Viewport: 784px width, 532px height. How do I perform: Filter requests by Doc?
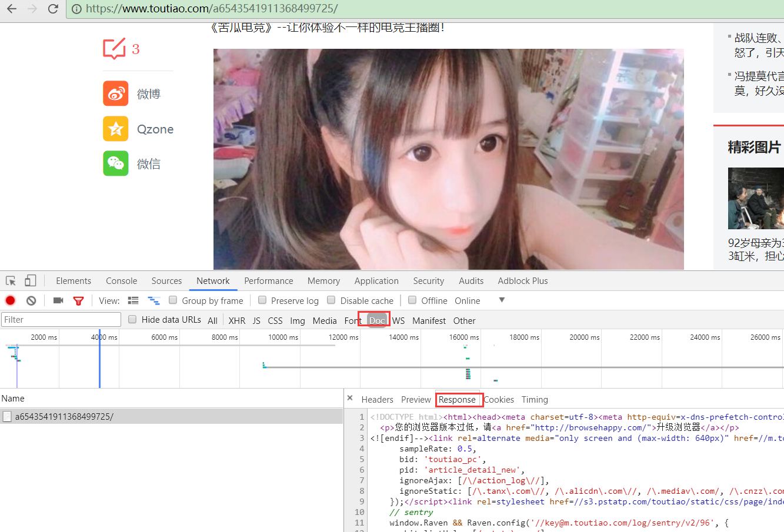377,320
